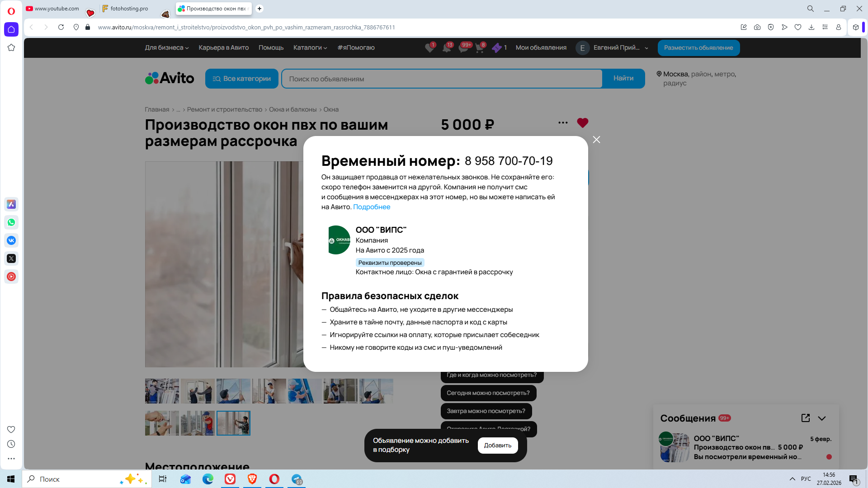Close the temporary number popup

pyautogui.click(x=596, y=140)
